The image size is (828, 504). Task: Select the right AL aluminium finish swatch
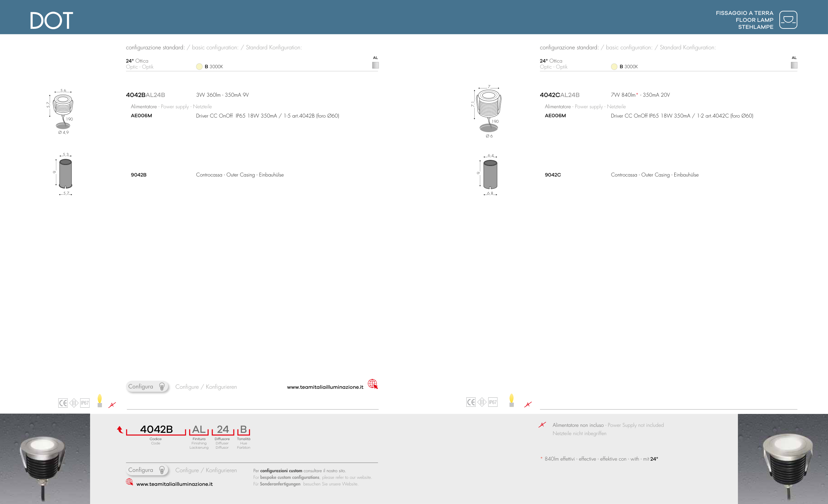(794, 65)
